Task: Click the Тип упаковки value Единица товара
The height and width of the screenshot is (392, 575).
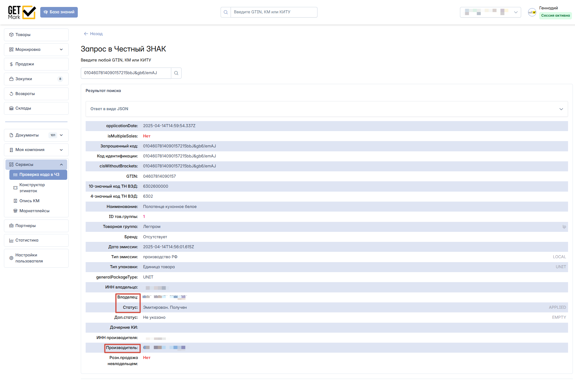Action: pyautogui.click(x=159, y=267)
